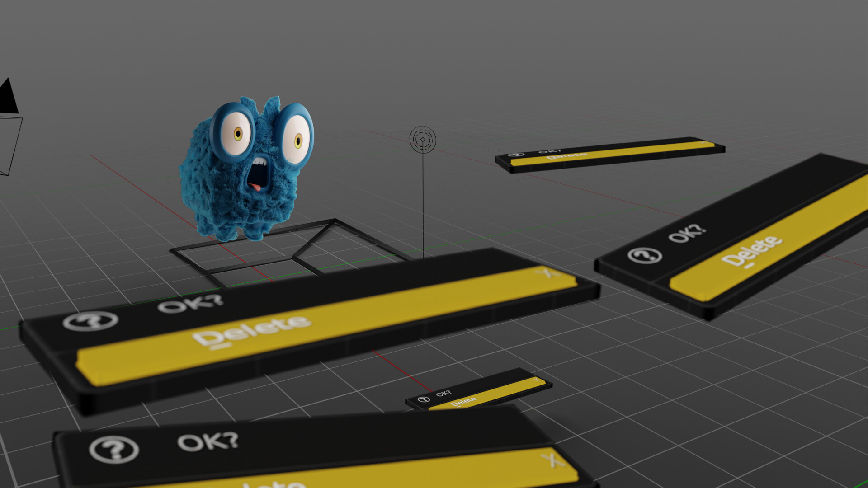Click the question mark icon on the bottom foreground dialog
868x488 pixels.
coord(114,450)
